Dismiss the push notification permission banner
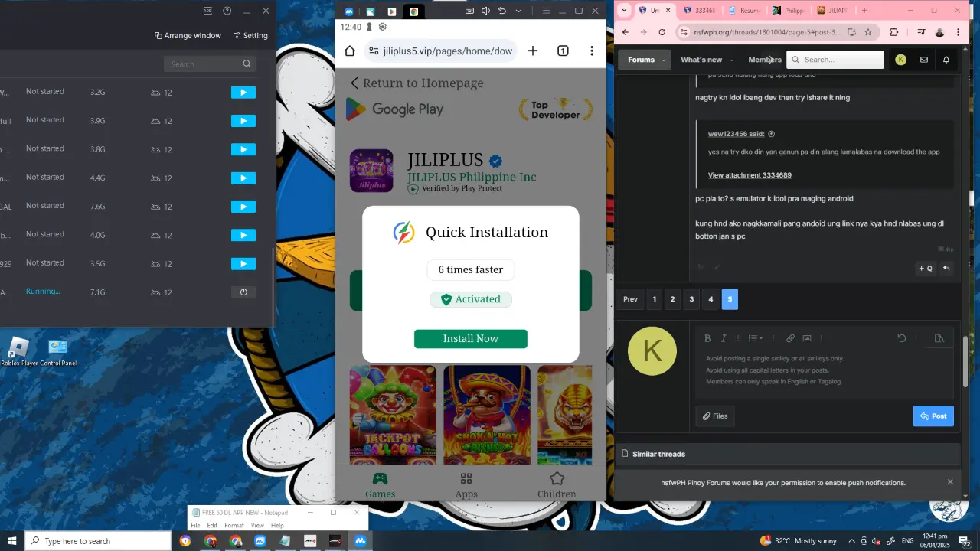 [950, 481]
